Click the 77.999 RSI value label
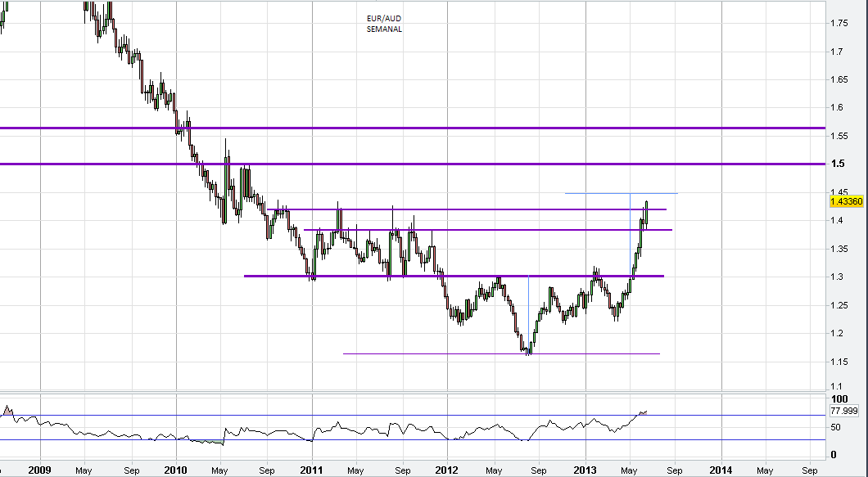The width and height of the screenshot is (868, 477). point(844,411)
